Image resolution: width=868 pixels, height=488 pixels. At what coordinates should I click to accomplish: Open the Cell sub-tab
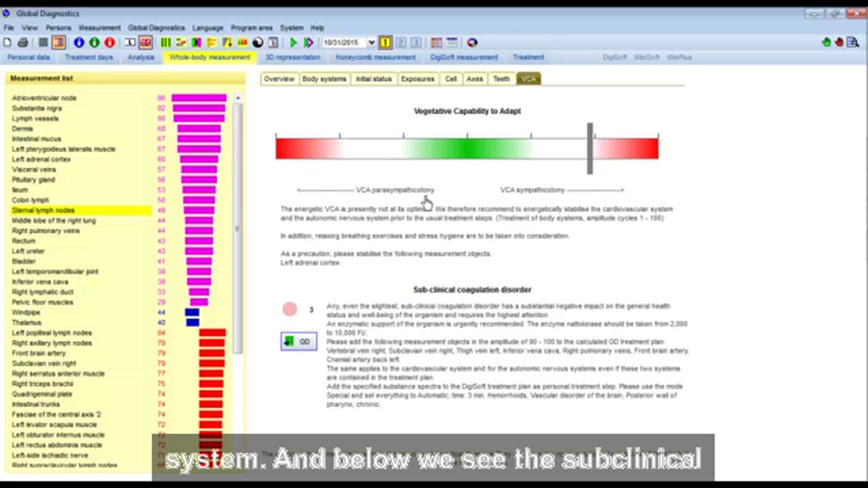point(451,79)
